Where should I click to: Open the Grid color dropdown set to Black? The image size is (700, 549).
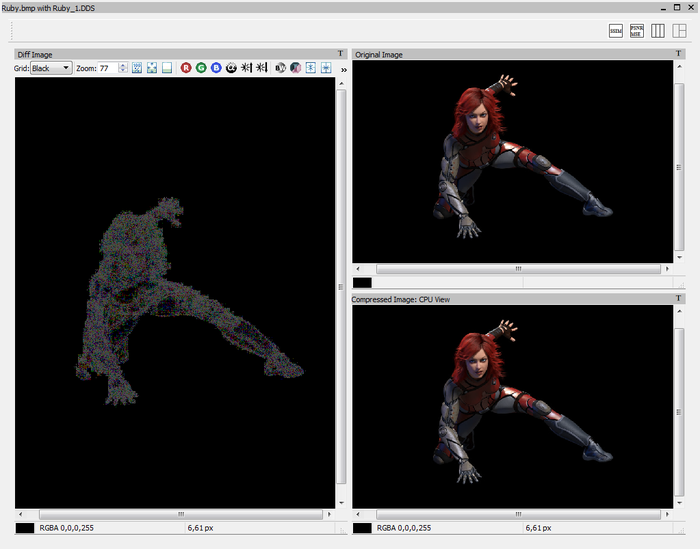[x=51, y=68]
